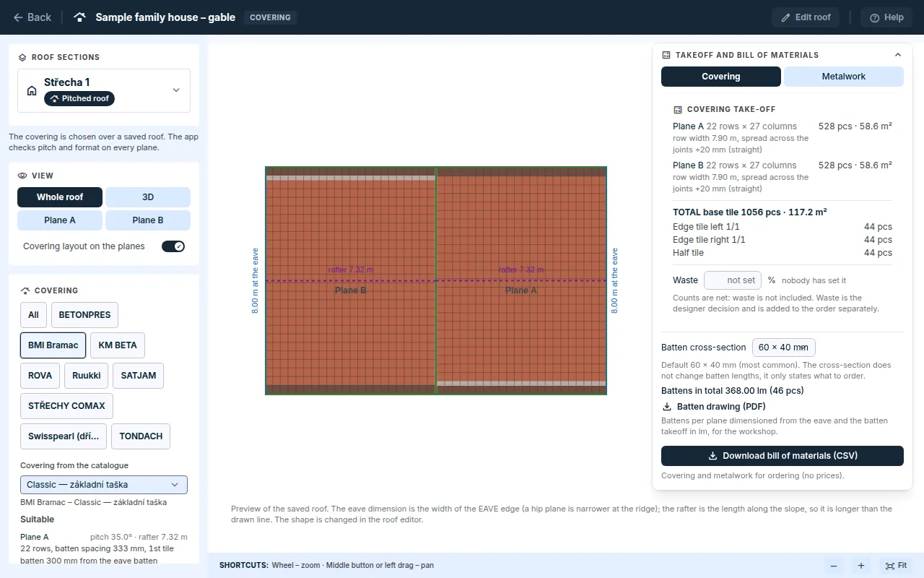
Task: Open the roof editor with Edit roof
Action: click(x=805, y=17)
